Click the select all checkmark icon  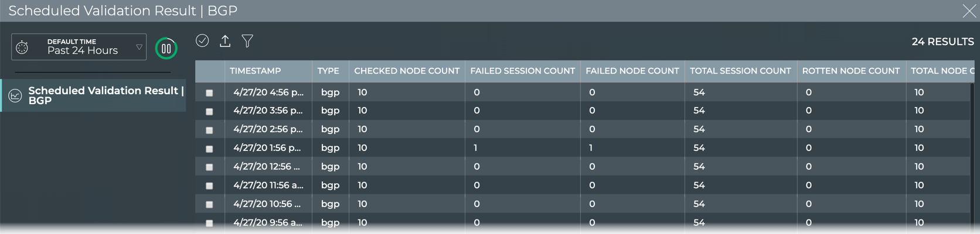point(202,40)
